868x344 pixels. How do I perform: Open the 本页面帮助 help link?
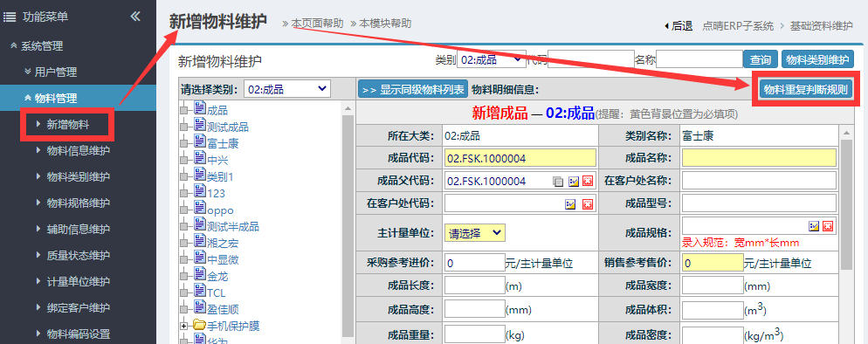(x=318, y=24)
